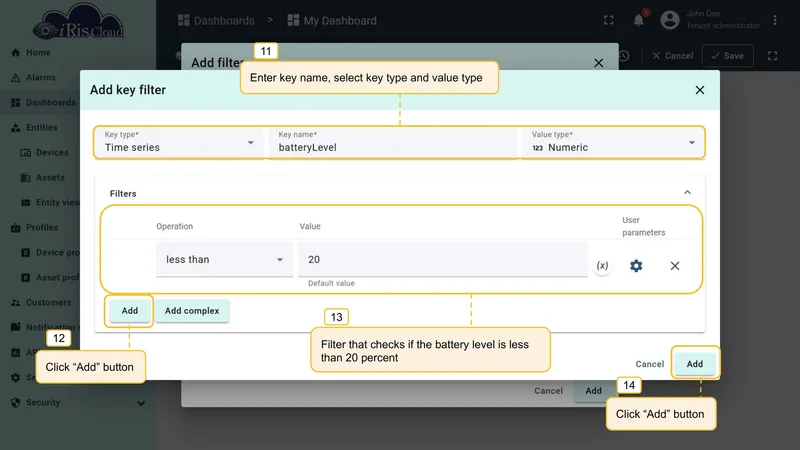The image size is (800, 450).
Task: Open the Operation less than dropdown
Action: click(224, 259)
